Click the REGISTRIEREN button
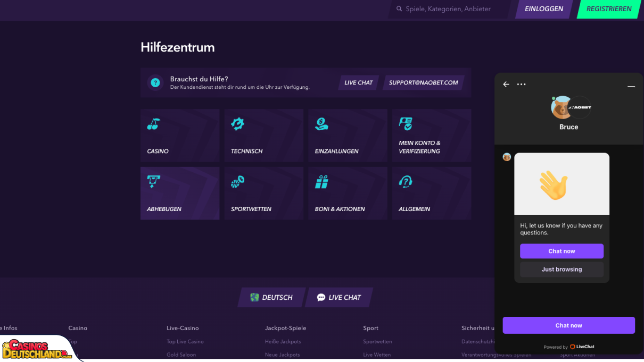This screenshot has width=644, height=362. click(x=609, y=9)
